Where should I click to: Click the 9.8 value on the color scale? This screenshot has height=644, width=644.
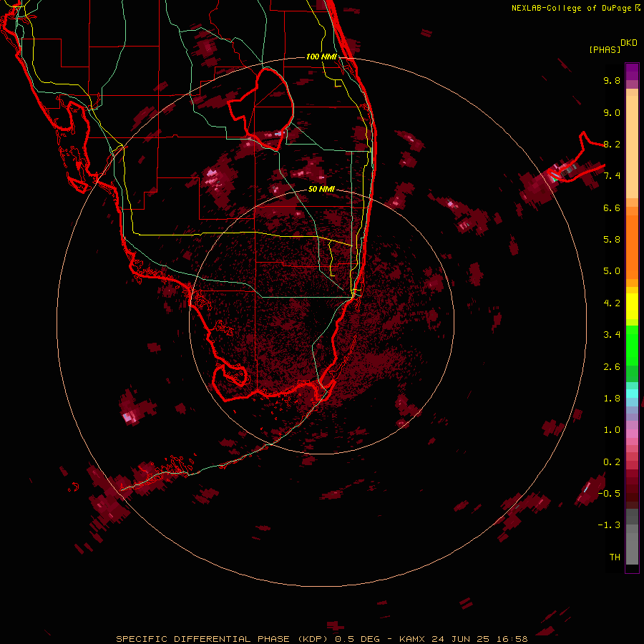612,80
